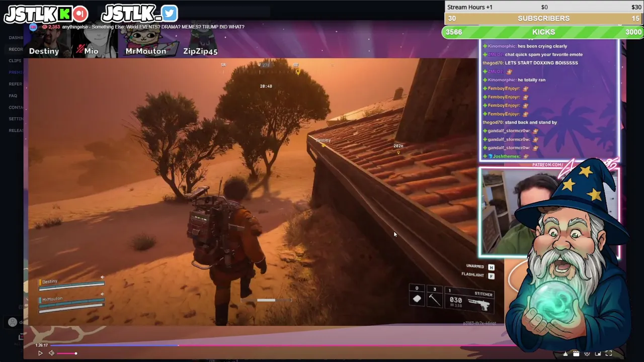Click the 20:48 match timer
Image resolution: width=644 pixels, height=362 pixels.
tap(266, 86)
